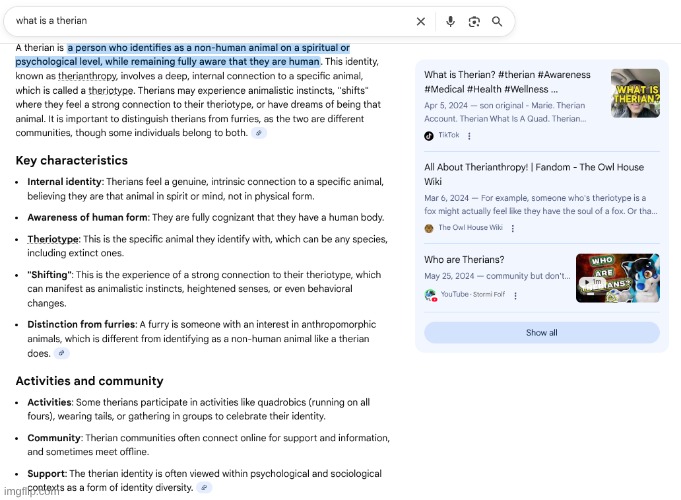Click the TikTok source favicon

[429, 135]
